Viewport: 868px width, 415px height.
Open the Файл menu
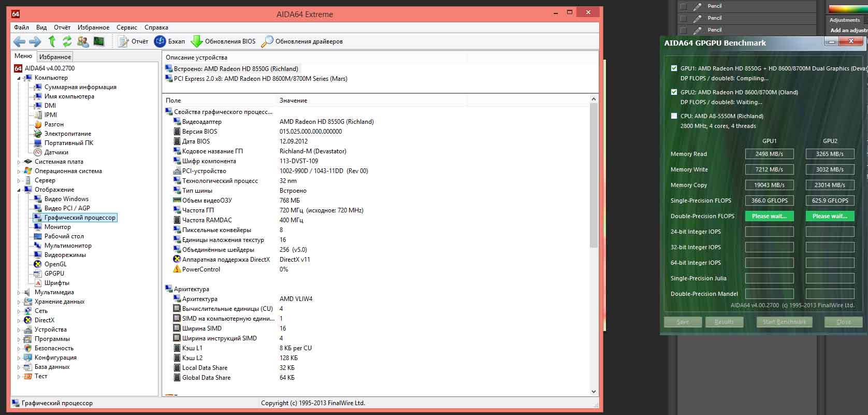[x=22, y=27]
